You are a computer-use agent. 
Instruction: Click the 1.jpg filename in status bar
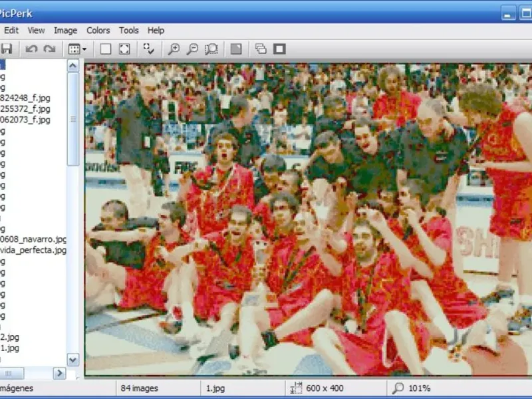click(x=215, y=388)
